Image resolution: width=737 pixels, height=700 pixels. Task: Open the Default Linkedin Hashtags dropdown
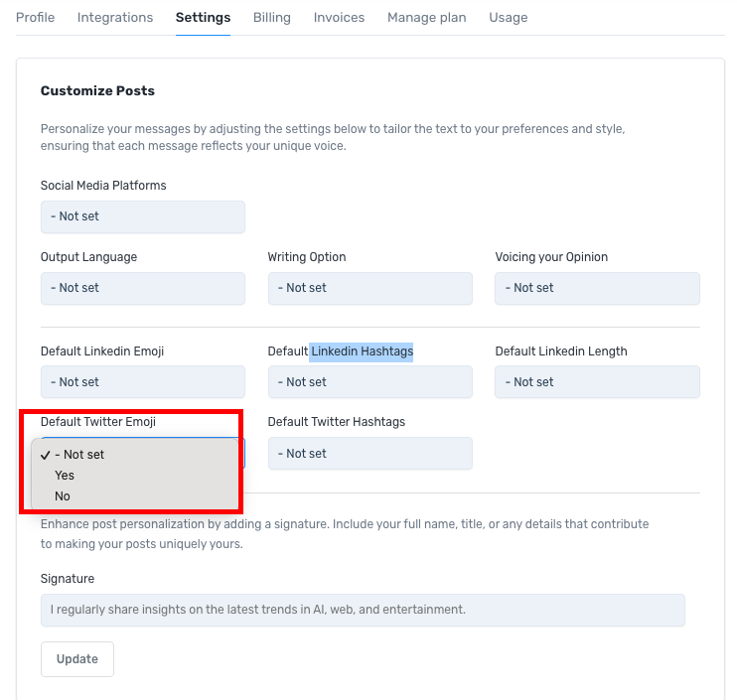(369, 382)
